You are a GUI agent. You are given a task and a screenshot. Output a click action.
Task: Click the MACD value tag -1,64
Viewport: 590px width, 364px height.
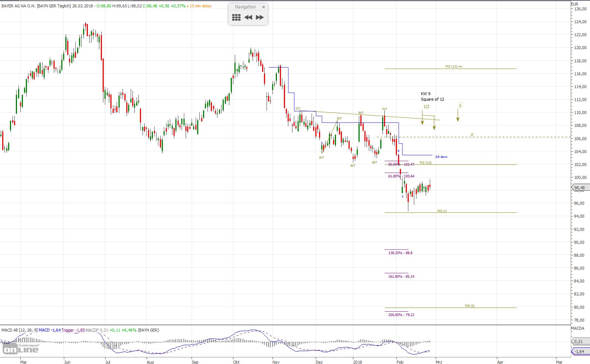click(x=579, y=351)
